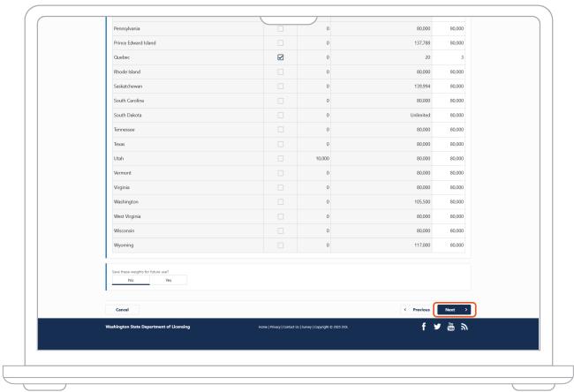Go back with the Previous button
The height and width of the screenshot is (392, 574).
(x=417, y=310)
